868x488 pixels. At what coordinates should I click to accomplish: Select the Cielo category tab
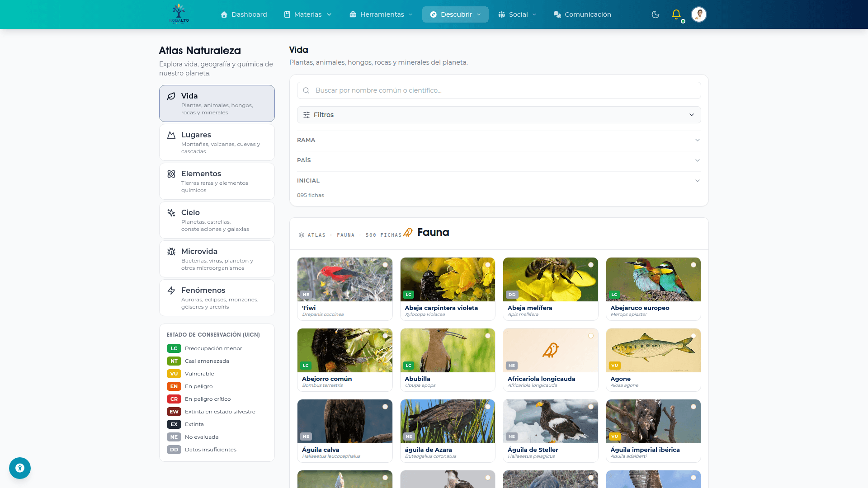coord(217,220)
